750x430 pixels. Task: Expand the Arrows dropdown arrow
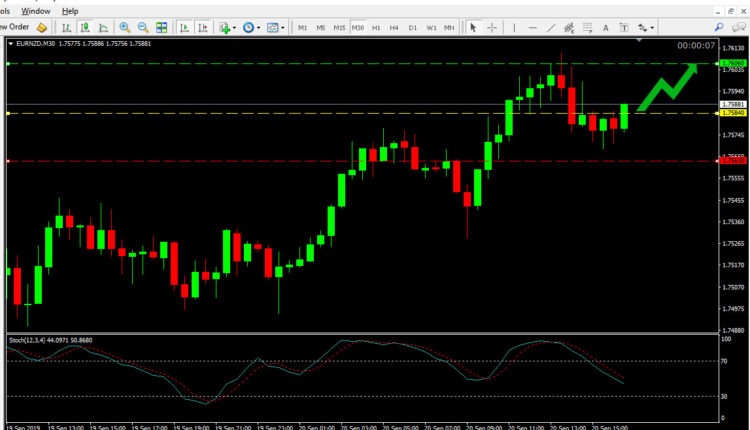(652, 28)
